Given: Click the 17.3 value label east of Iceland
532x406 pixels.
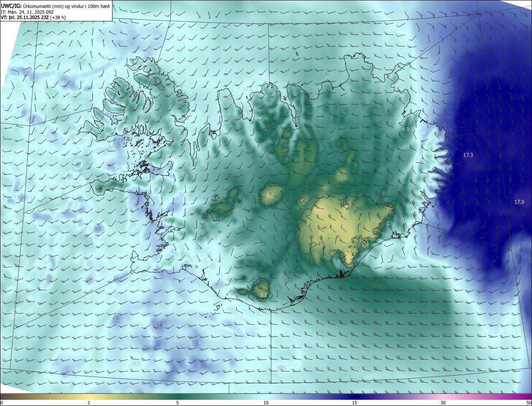Looking at the screenshot, I should [468, 155].
